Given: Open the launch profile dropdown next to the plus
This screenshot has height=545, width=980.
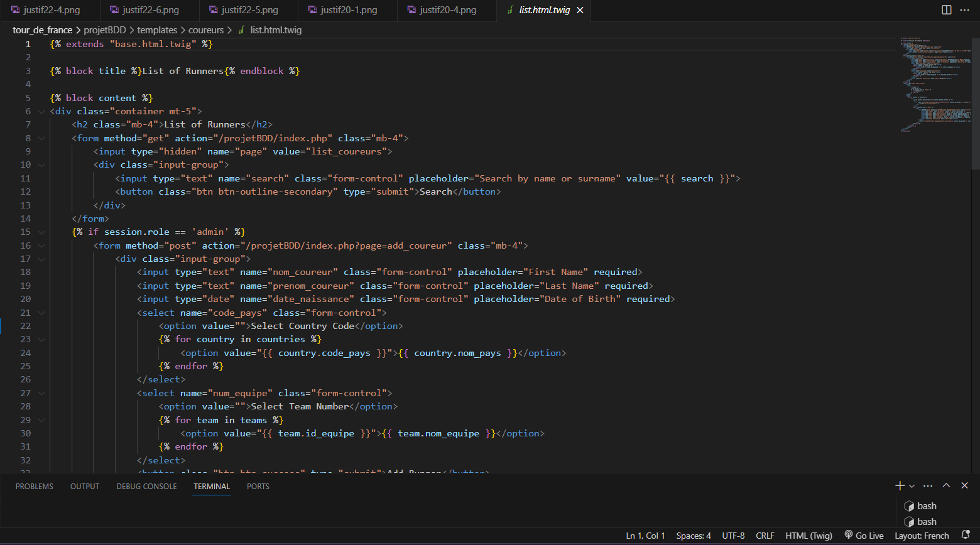Looking at the screenshot, I should [912, 486].
